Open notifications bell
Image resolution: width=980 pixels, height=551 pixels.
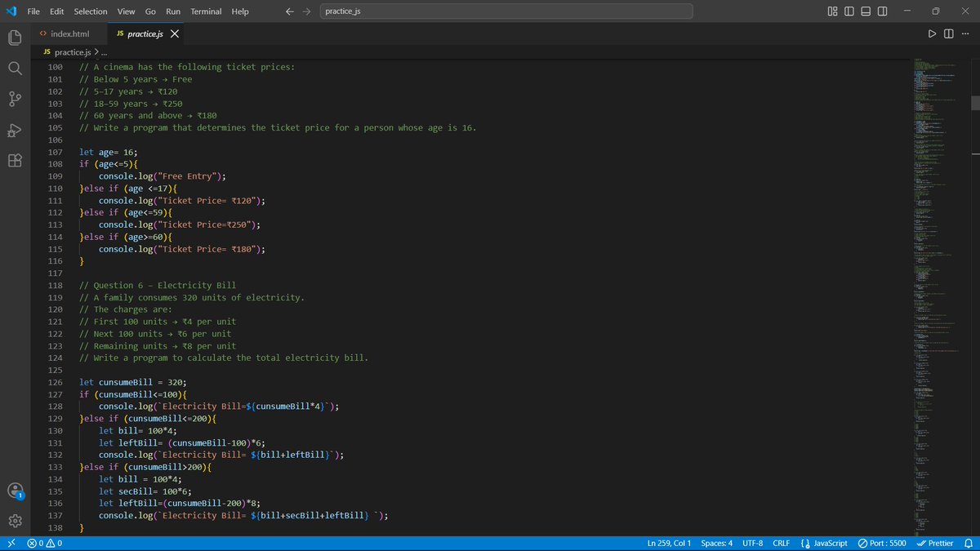pyautogui.click(x=969, y=543)
